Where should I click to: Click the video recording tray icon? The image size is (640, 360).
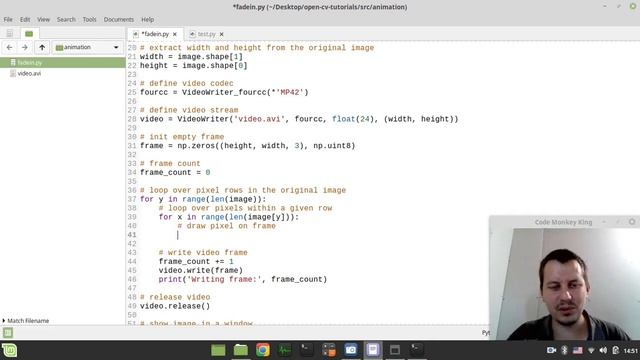click(551, 350)
